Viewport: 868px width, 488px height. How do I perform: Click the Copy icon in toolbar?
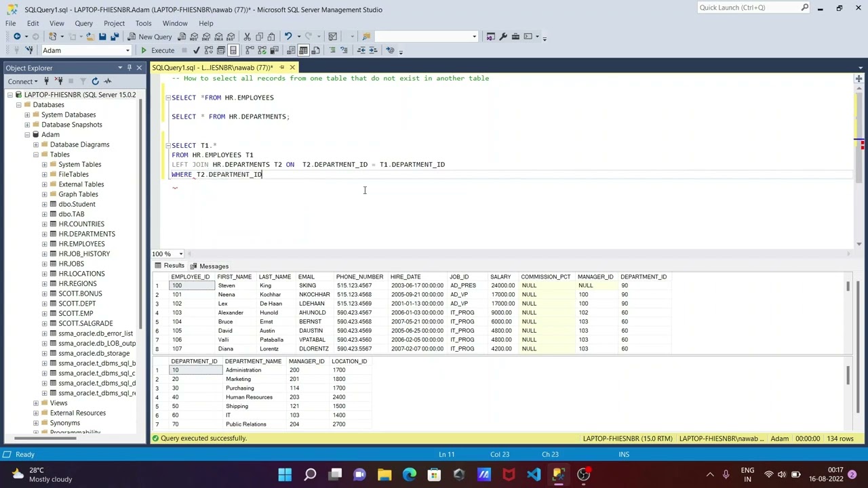[259, 37]
